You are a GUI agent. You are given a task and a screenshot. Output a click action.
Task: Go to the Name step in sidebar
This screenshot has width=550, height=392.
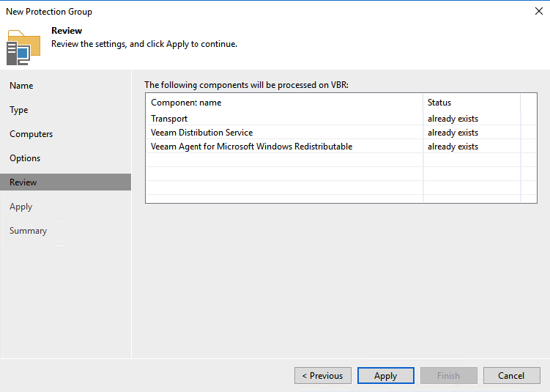coord(21,86)
